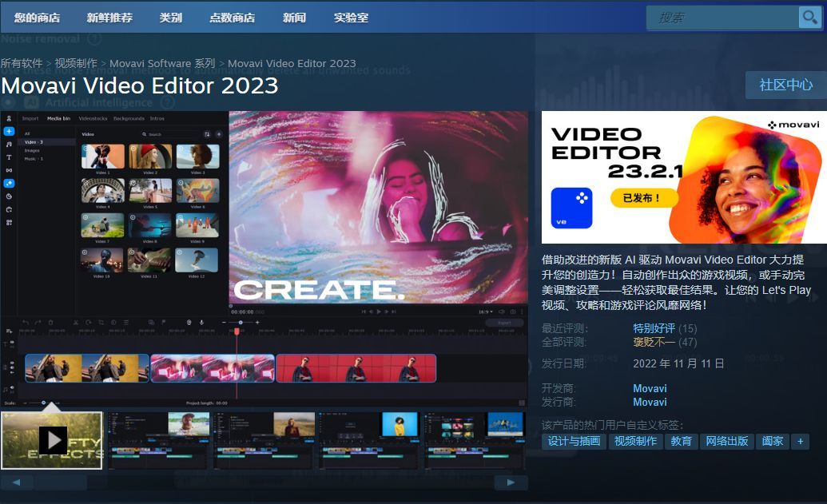Image resolution: width=827 pixels, height=504 pixels.
Task: Click the Movavi developer link beside 开发商
Action: 650,388
